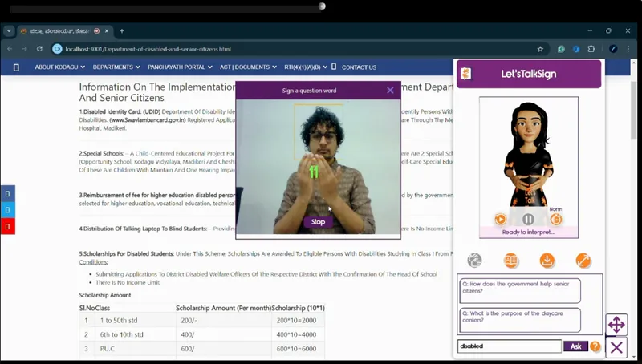Click the underlined Conditions link

coord(93,261)
